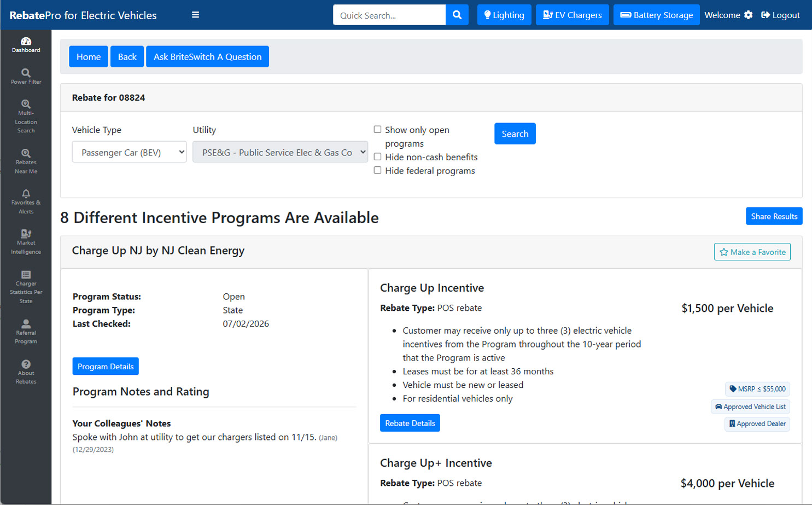This screenshot has width=812, height=505.
Task: Check Hide federal programs
Action: (x=377, y=171)
